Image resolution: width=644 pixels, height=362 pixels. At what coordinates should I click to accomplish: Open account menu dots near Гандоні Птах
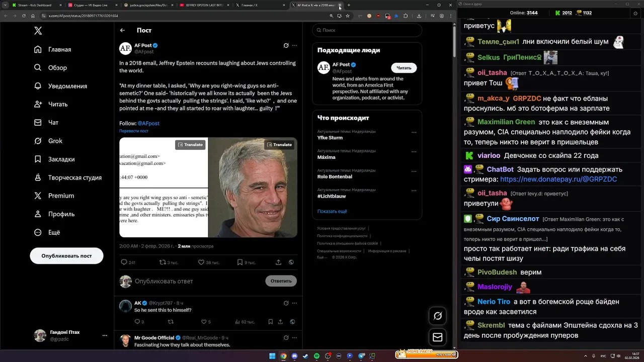pos(105,335)
